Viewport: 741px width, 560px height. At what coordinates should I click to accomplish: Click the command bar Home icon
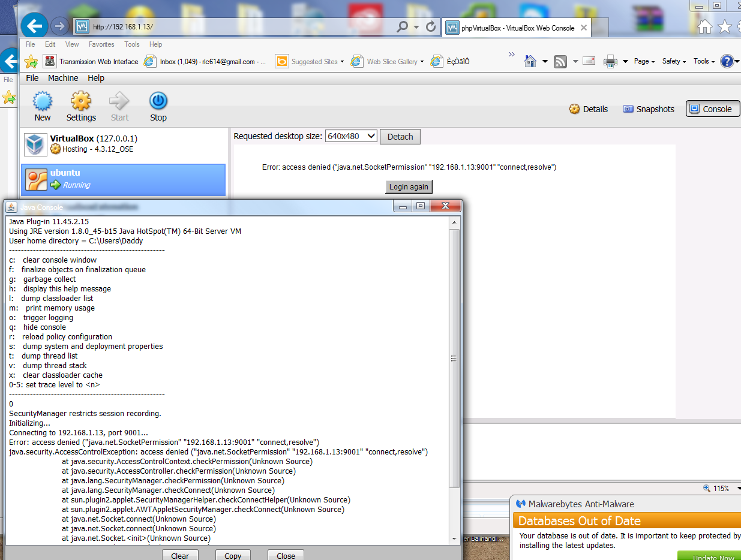530,61
